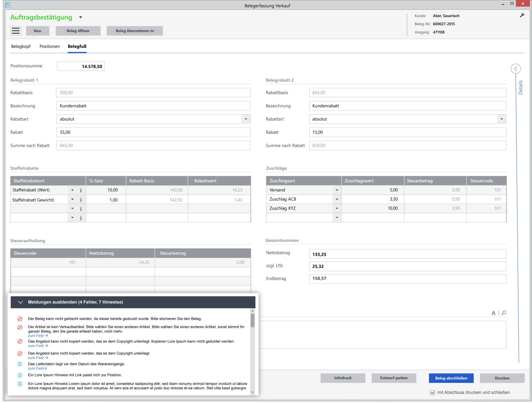Open the hamburger menu icon

point(16,31)
